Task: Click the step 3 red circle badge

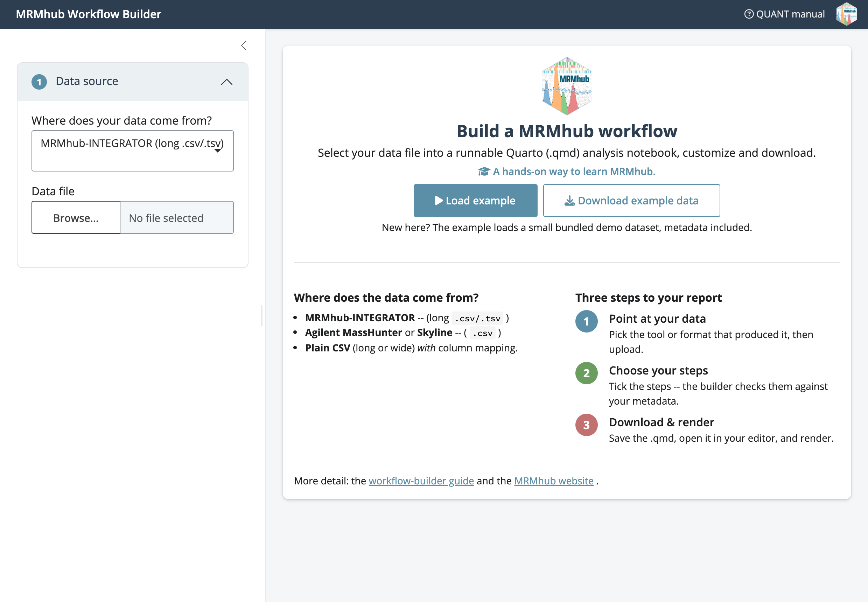Action: (x=586, y=425)
